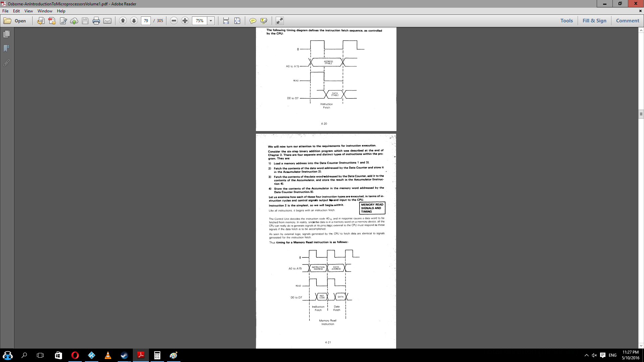Viewport: 644px width, 362px height.
Task: Expand the Tools pane
Action: pos(567,21)
